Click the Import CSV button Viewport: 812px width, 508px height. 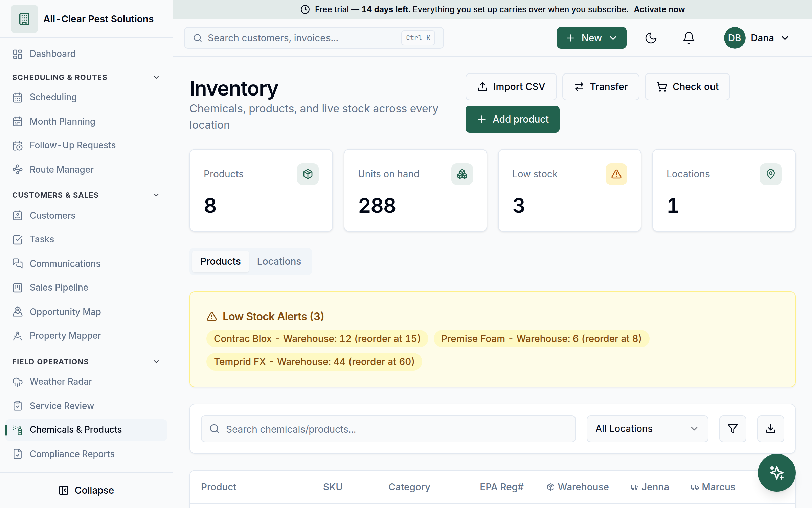(511, 87)
